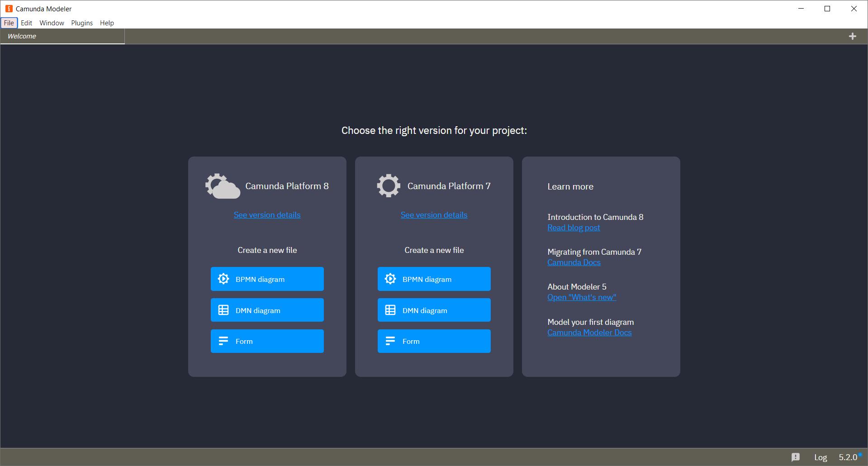Click the Camunda Modeler app icon in title bar
868x466 pixels.
[9, 9]
